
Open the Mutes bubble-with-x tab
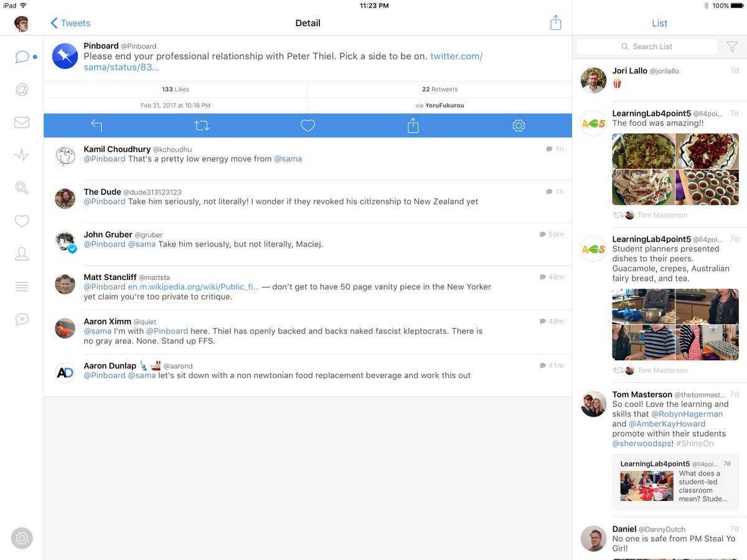(22, 319)
